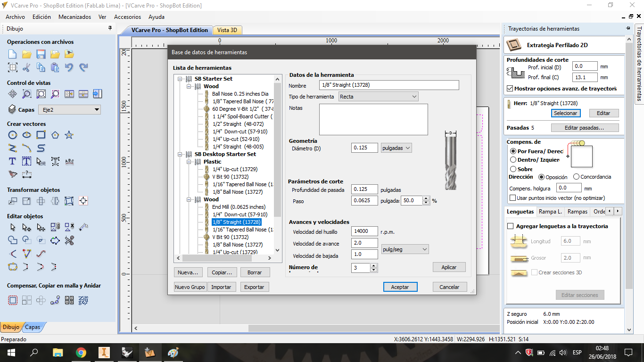Select the draw ellipse tool
The image size is (644, 362).
(x=27, y=135)
